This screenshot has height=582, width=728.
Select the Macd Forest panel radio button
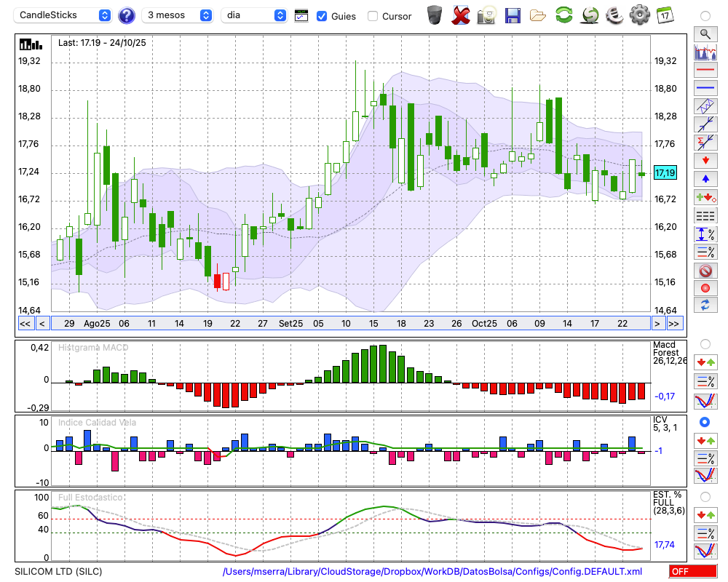click(x=705, y=343)
